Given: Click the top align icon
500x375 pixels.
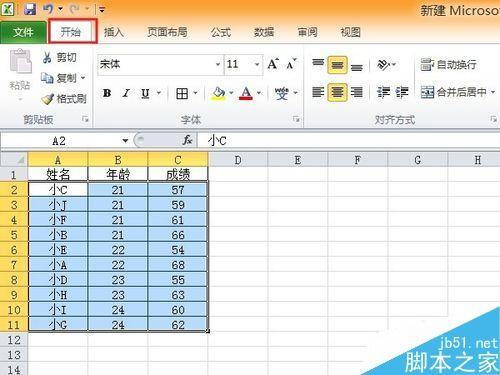Looking at the screenshot, I should click(318, 64).
